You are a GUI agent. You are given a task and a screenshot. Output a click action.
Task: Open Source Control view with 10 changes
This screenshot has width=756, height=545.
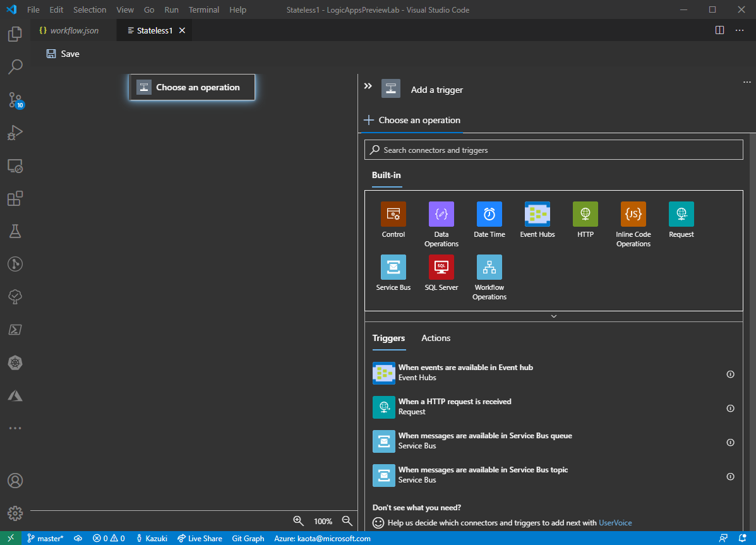coord(15,100)
